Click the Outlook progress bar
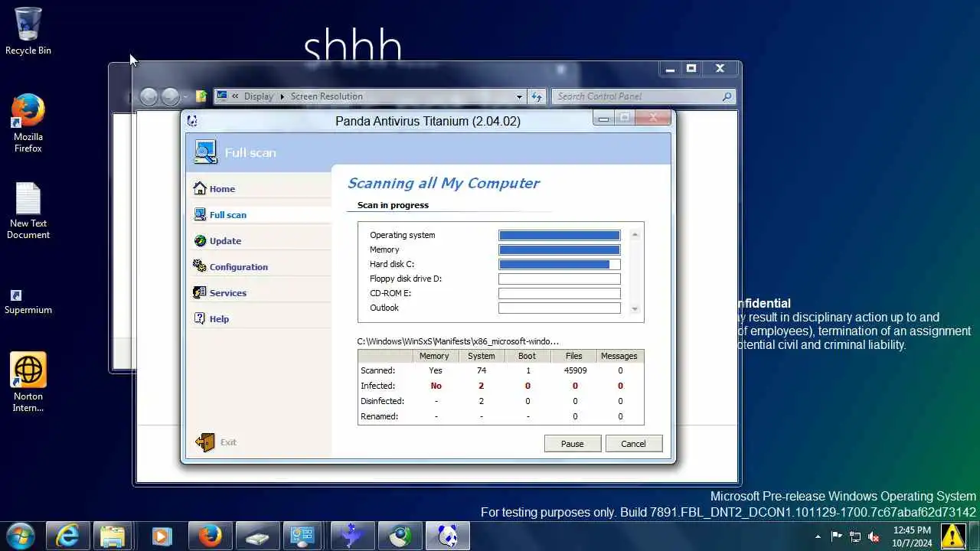This screenshot has height=551, width=980. coord(560,308)
